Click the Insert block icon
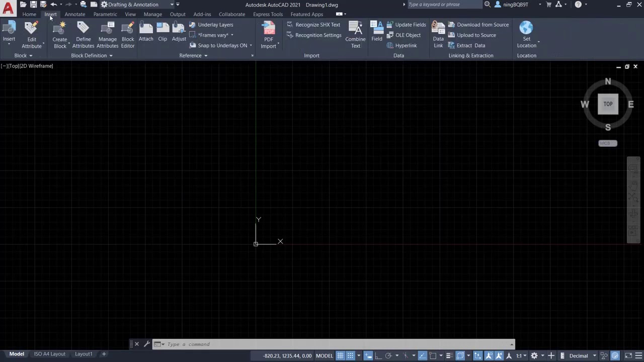 tap(9, 29)
